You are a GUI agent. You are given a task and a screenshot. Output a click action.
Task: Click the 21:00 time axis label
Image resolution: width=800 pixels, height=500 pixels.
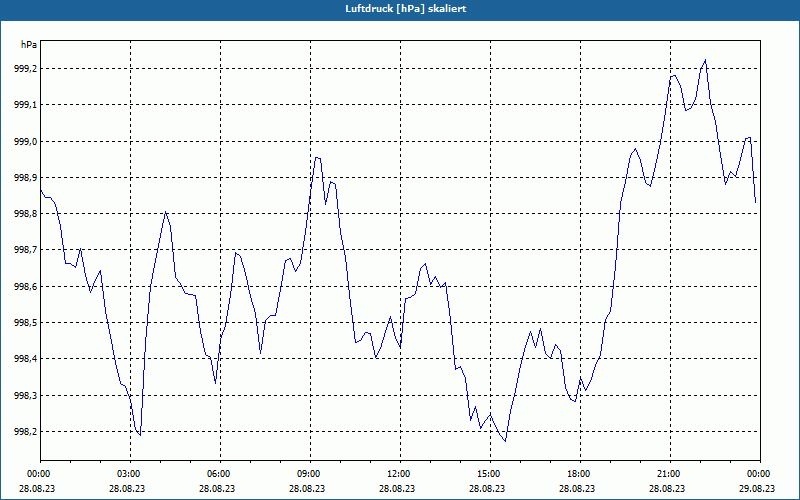[670, 474]
